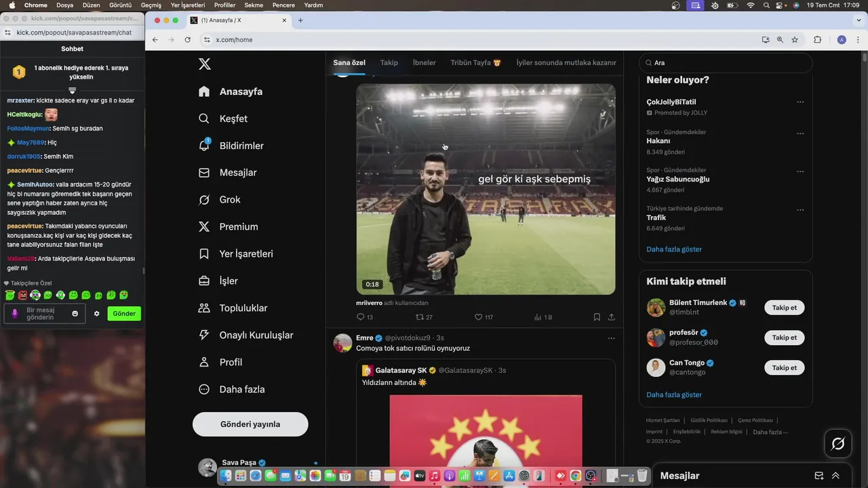Open the Daha fazla sidebar menu
This screenshot has height=488, width=868.
coord(231,390)
